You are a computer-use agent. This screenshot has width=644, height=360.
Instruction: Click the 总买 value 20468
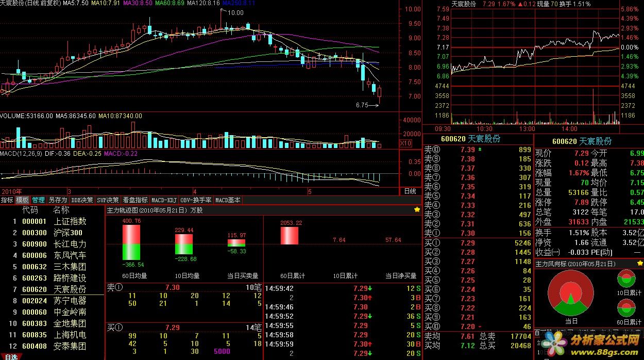pos(521,346)
